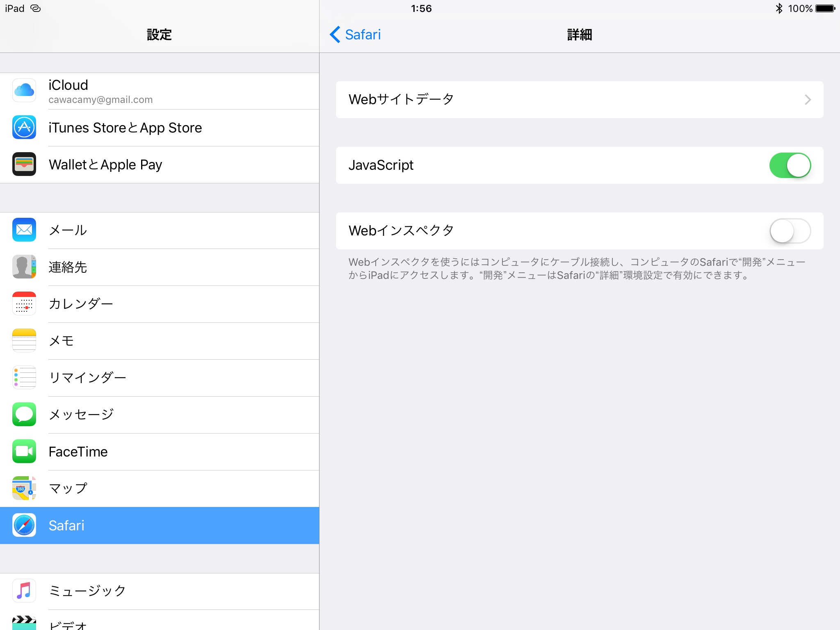
Task: Tap the Bluetooth status icon
Action: click(x=779, y=9)
